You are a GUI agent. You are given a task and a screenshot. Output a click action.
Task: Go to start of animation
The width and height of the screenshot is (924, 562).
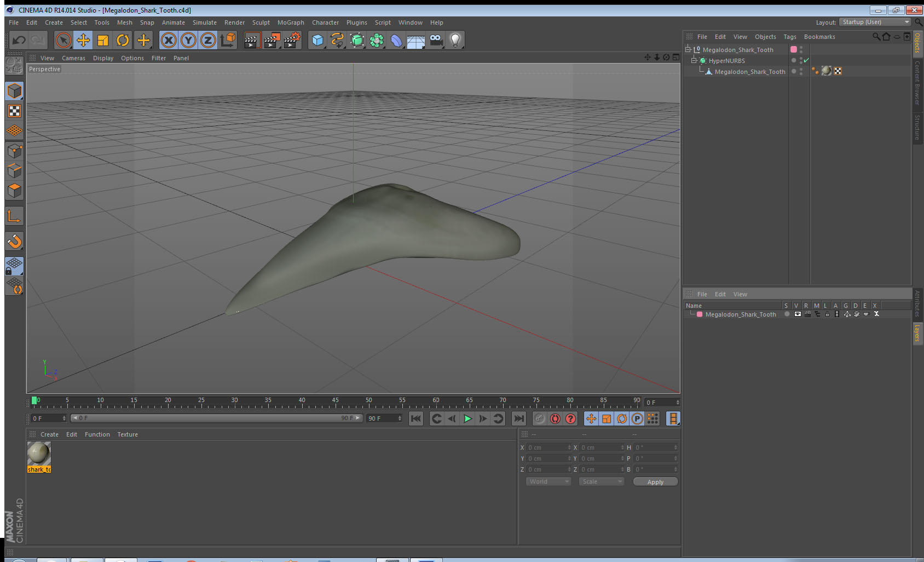pyautogui.click(x=416, y=418)
